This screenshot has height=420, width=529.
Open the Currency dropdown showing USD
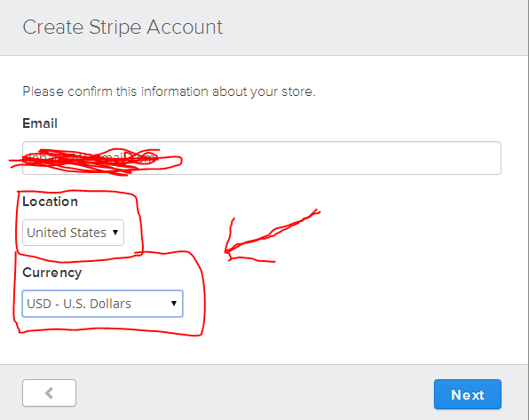click(103, 304)
